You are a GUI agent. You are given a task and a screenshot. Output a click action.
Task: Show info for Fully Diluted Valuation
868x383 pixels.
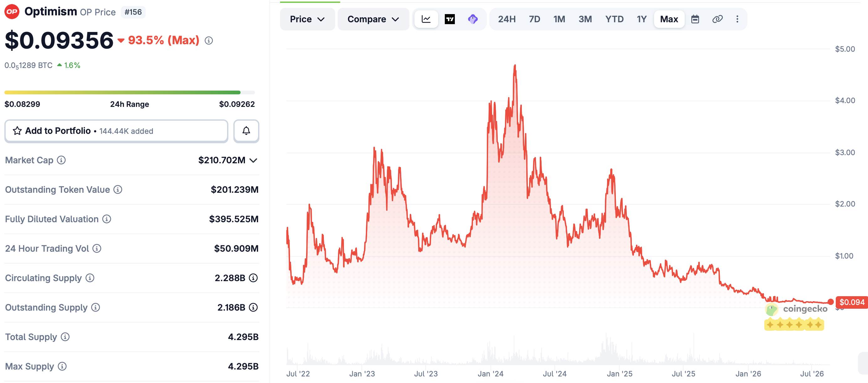point(107,219)
